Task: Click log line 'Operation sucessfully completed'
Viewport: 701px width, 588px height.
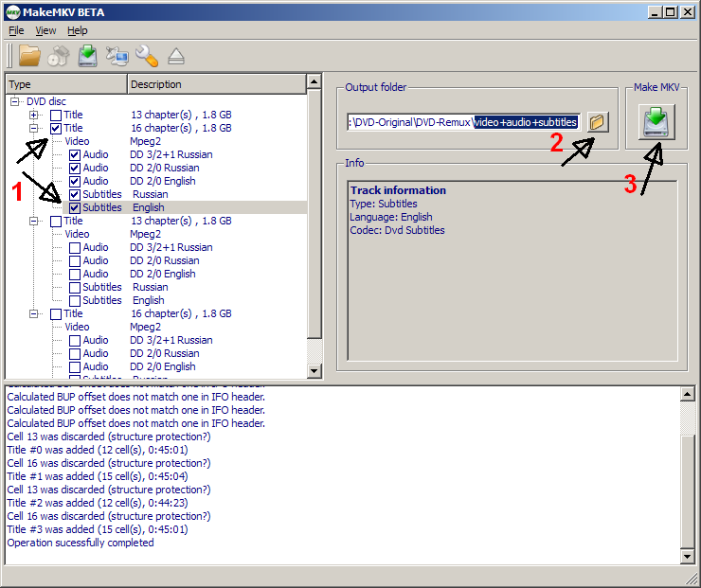Action: coord(81,543)
